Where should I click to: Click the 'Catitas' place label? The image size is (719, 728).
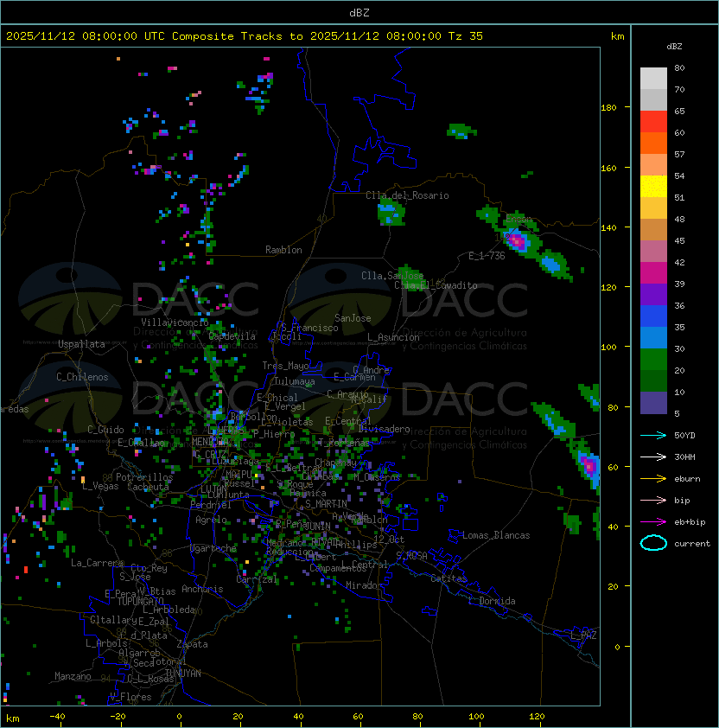coord(449,578)
